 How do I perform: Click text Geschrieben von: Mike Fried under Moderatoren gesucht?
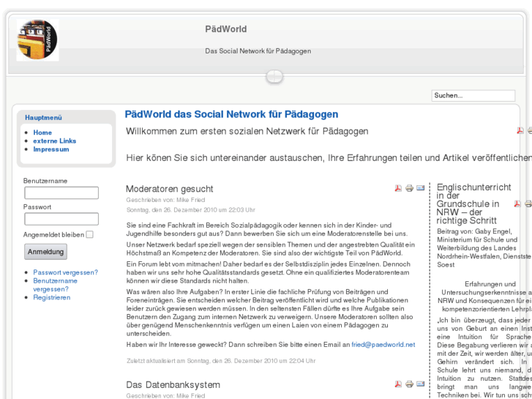click(x=165, y=200)
